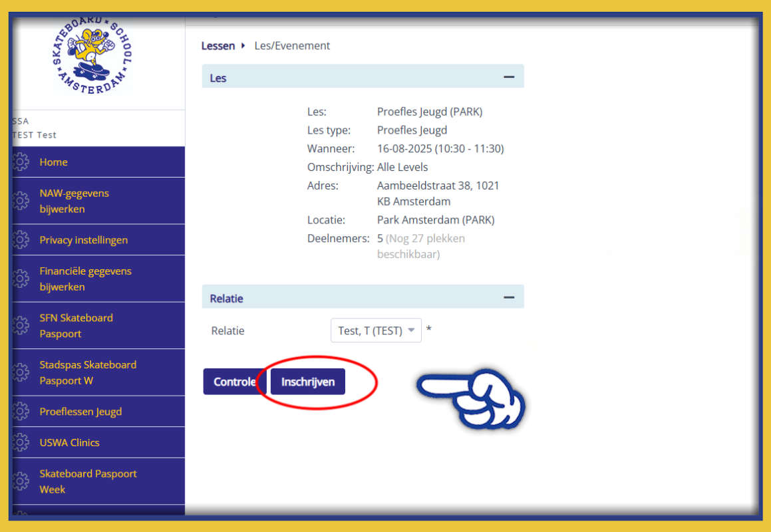Collapse the Relatie section panel

(x=509, y=298)
